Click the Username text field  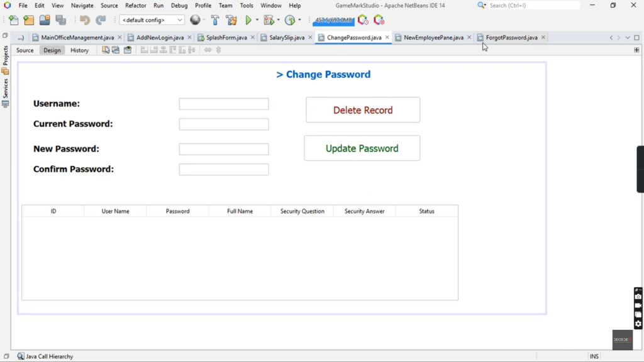tap(224, 104)
